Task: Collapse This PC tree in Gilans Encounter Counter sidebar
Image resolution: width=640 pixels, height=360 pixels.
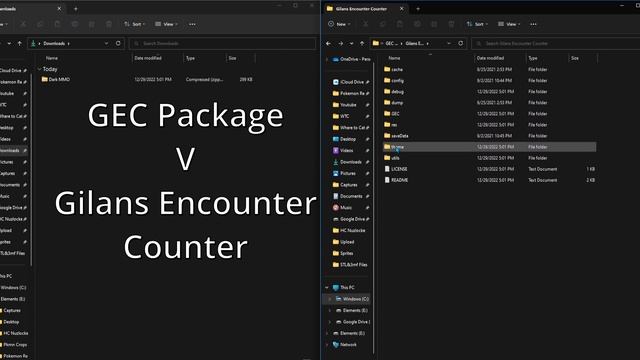Action: tap(327, 288)
